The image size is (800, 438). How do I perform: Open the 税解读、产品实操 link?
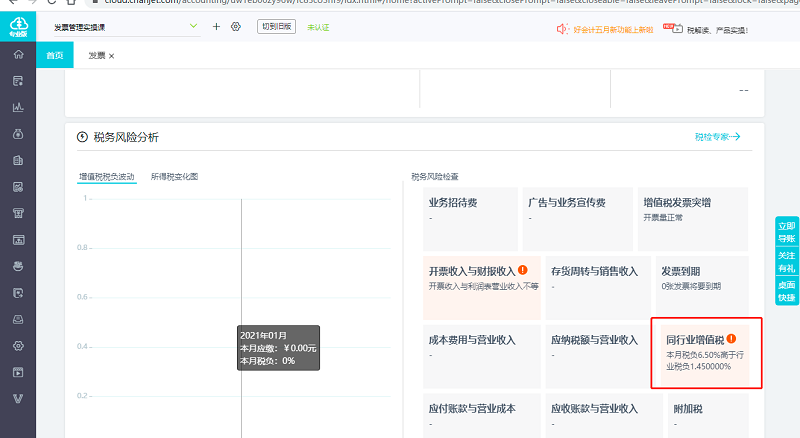[x=717, y=30]
